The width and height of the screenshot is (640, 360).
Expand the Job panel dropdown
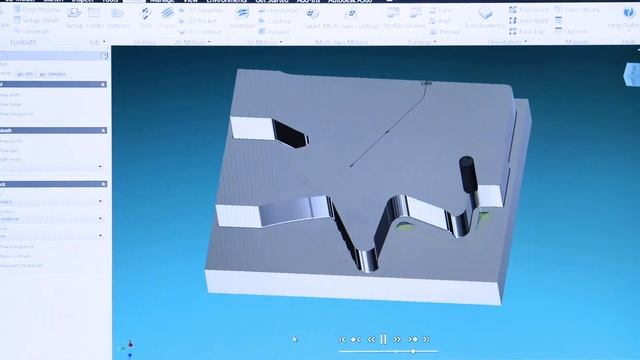104,42
